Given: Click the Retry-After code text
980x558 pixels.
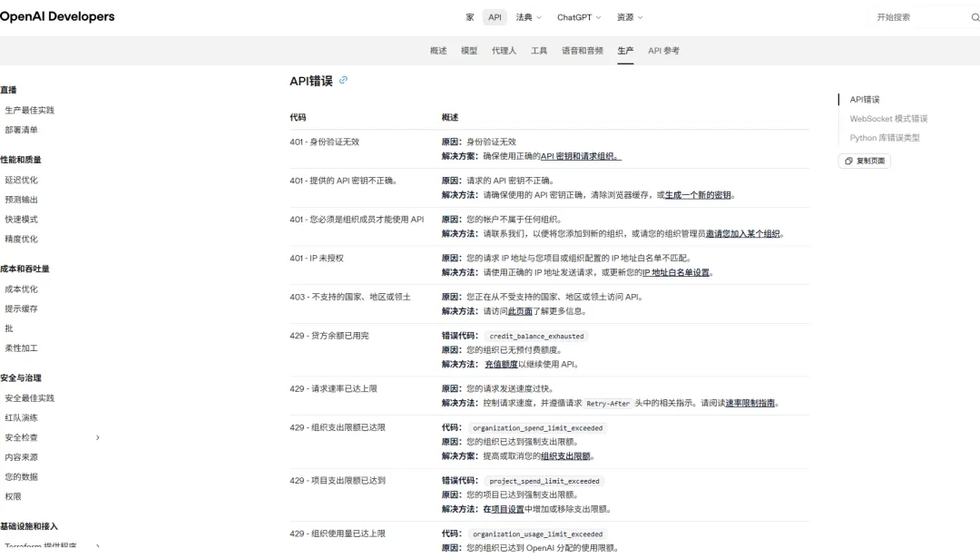Looking at the screenshot, I should pyautogui.click(x=607, y=404).
